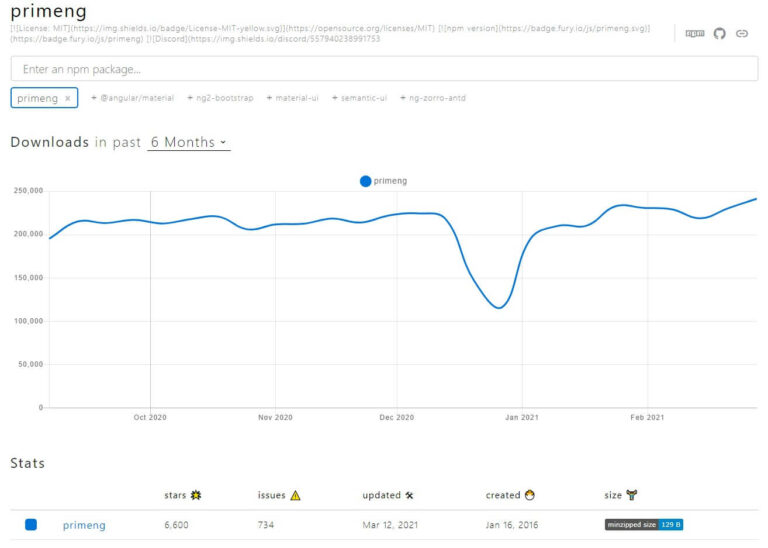Viewport: 768px width, 548px height.
Task: Add material-ui suggested package
Action: [293, 98]
